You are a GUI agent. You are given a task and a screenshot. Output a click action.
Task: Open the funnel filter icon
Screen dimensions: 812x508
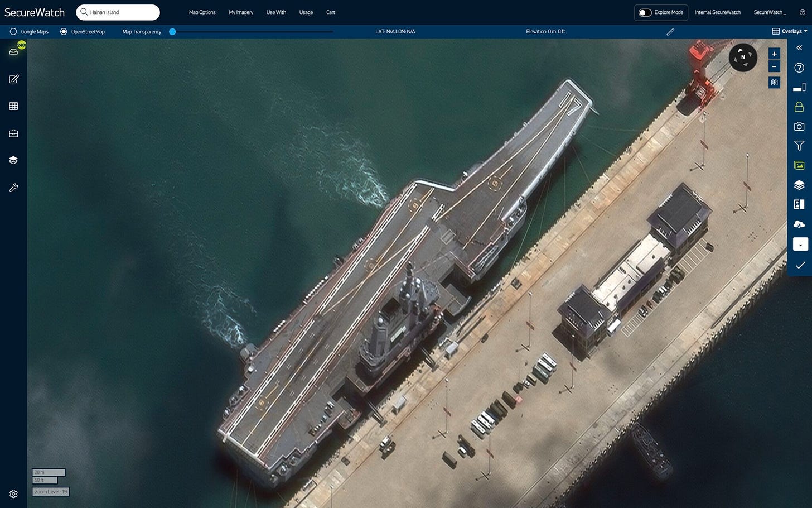(799, 146)
